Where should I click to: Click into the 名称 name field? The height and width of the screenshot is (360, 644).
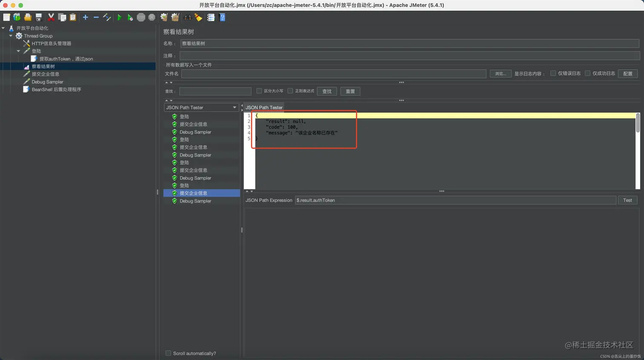coord(410,43)
